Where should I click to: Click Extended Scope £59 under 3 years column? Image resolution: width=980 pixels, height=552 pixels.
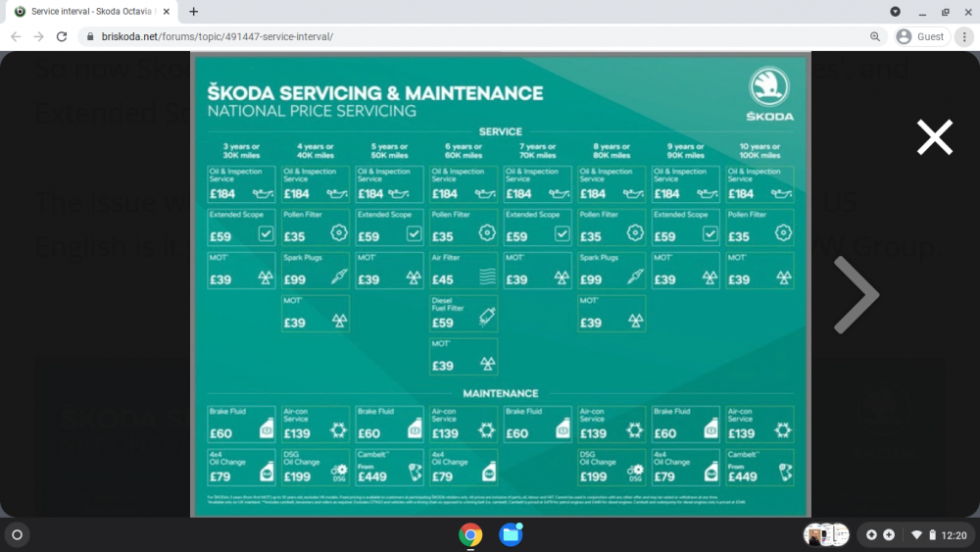[x=241, y=226]
